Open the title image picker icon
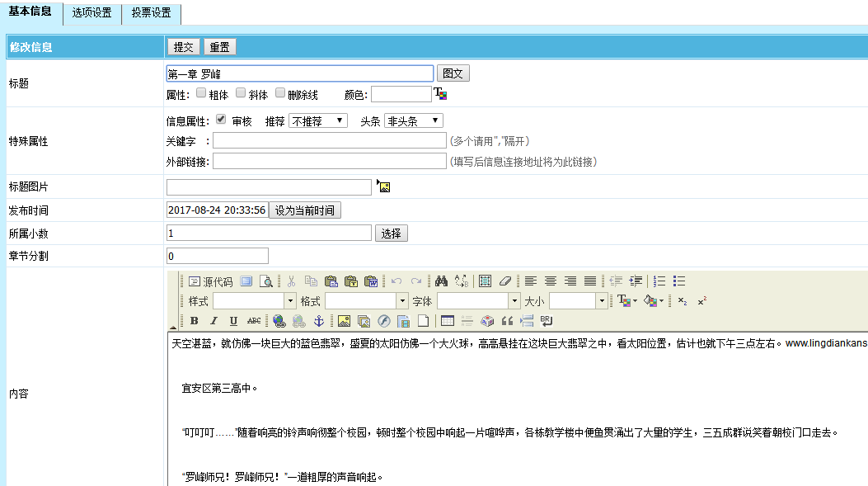The height and width of the screenshot is (486, 868). pos(383,187)
